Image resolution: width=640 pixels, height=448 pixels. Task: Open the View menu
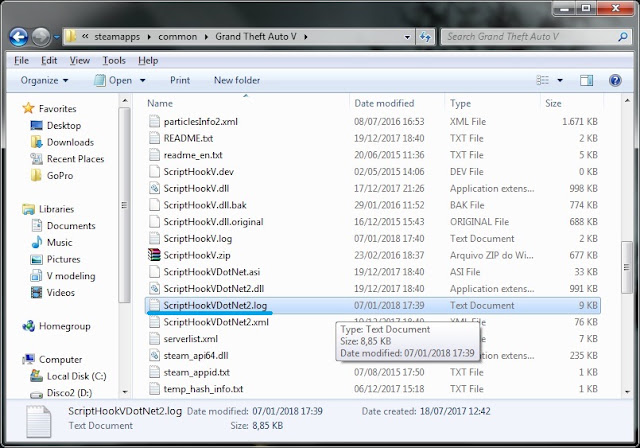[80, 60]
